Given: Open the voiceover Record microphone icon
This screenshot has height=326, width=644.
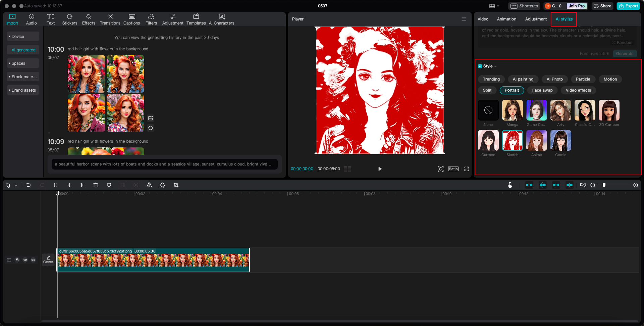Looking at the screenshot, I should (x=510, y=185).
